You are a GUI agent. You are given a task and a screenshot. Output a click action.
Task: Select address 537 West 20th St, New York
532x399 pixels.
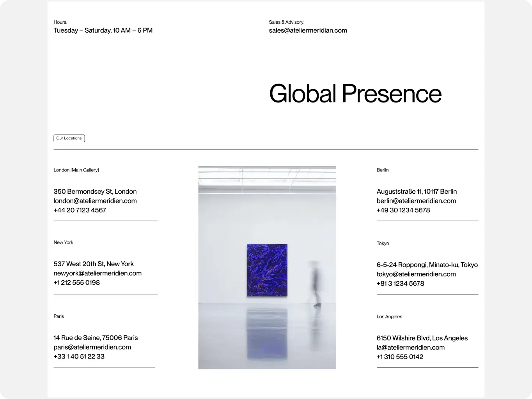pos(94,264)
